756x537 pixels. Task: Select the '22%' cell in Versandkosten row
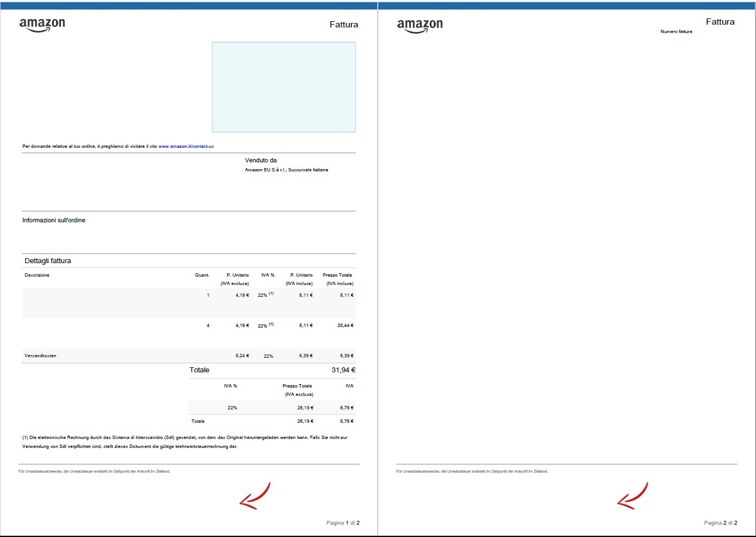pyautogui.click(x=269, y=356)
